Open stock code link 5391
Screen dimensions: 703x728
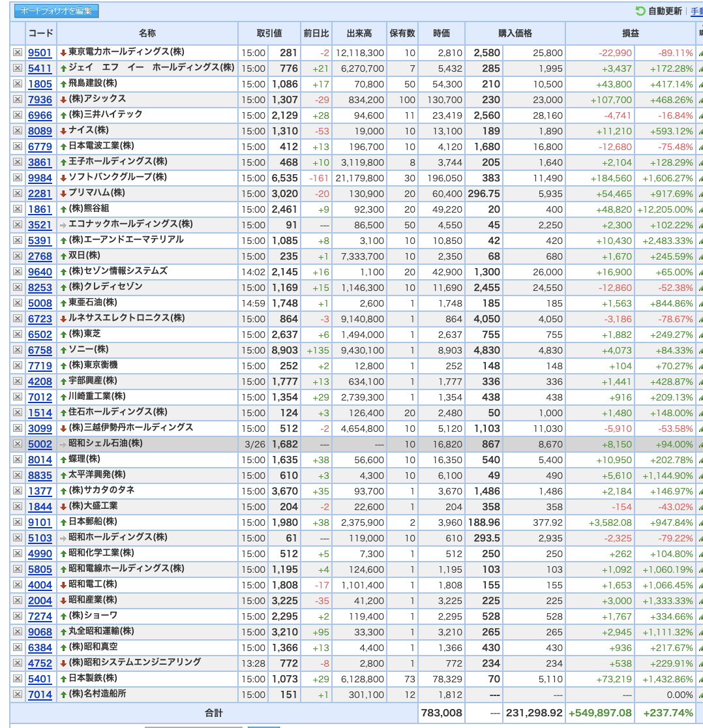click(40, 241)
